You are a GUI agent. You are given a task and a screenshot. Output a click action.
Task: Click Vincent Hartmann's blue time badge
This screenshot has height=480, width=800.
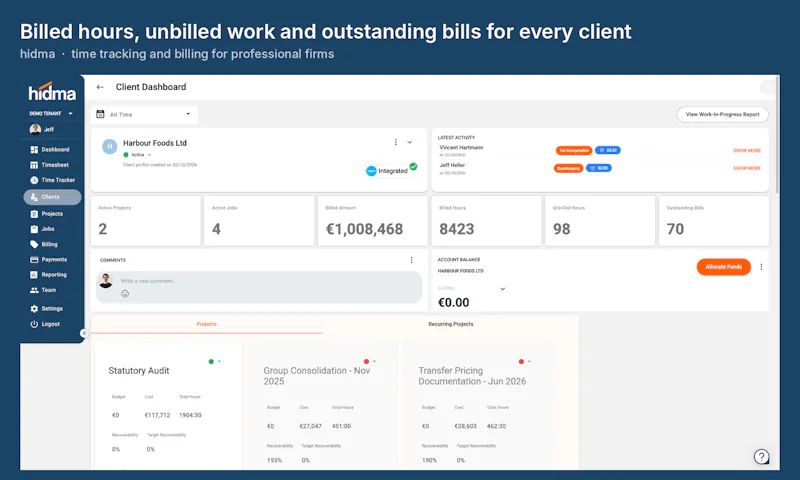(x=608, y=150)
